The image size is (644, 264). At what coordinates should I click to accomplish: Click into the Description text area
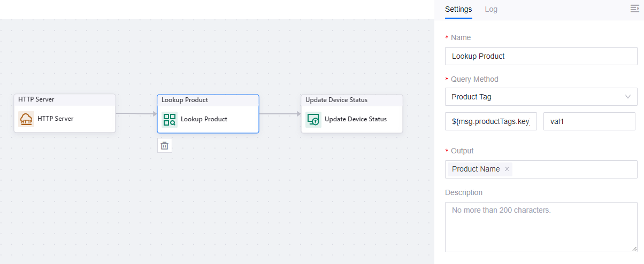(541, 227)
